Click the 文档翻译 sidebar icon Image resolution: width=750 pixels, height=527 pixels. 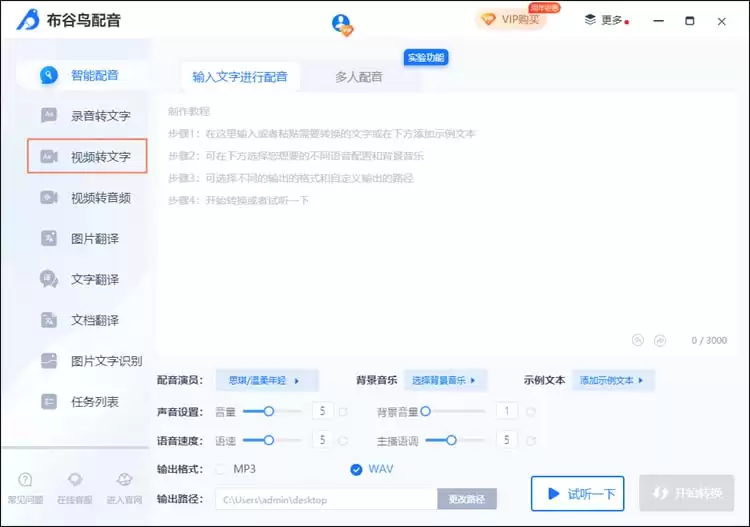click(49, 320)
